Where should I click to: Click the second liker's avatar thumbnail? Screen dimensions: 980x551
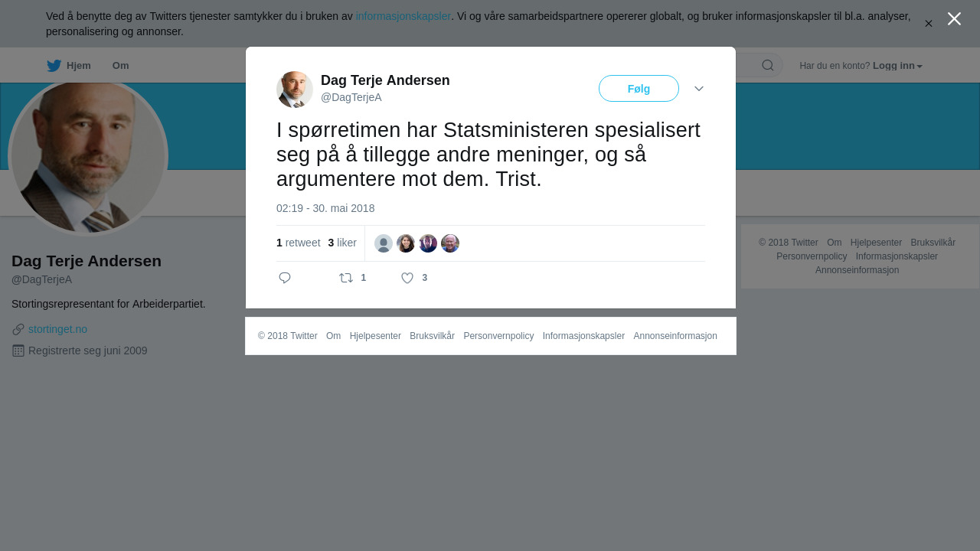point(406,243)
